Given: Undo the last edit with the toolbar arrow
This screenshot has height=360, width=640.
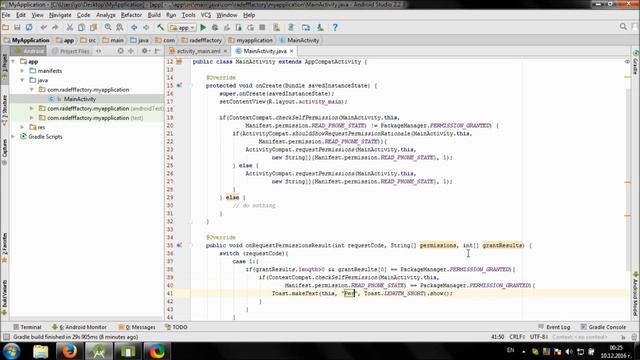Looking at the screenshot, I should coord(44,27).
